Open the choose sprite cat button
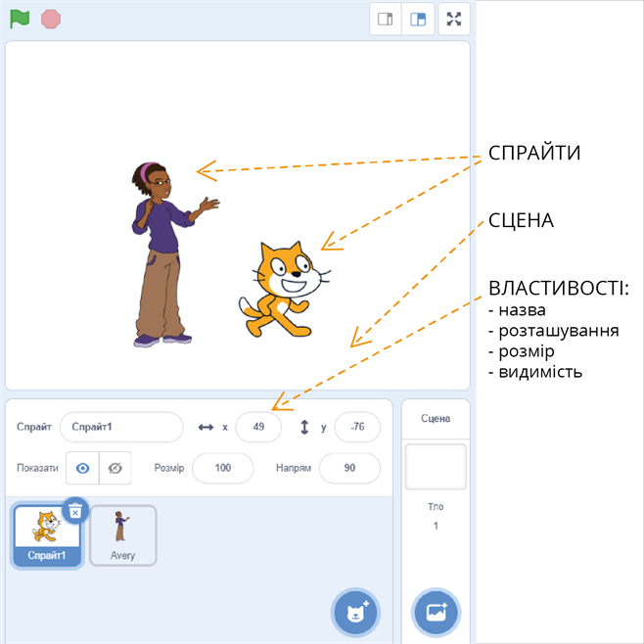The image size is (644, 644). 355,613
